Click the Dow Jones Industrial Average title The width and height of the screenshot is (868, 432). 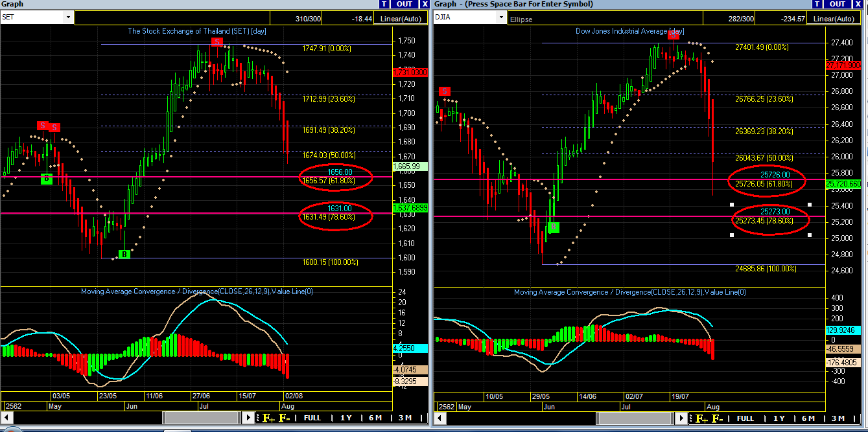(629, 30)
